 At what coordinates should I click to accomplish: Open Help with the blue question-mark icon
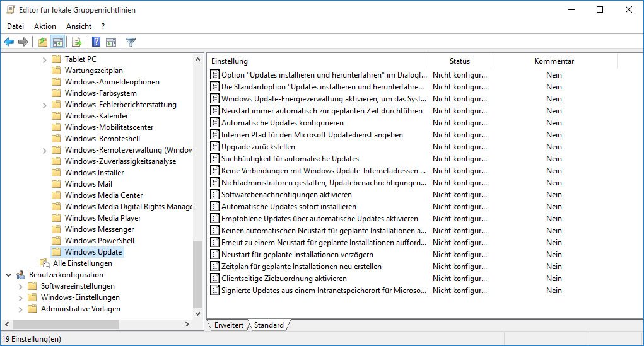[x=96, y=42]
